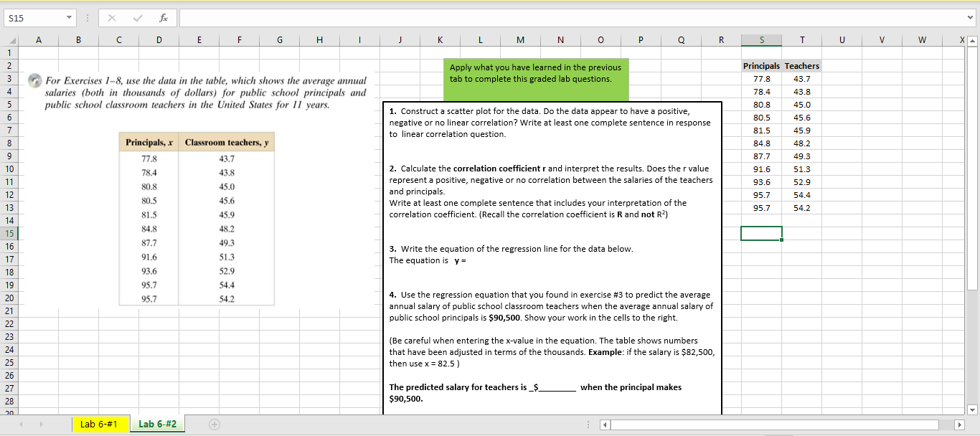Select column M header
The width and height of the screenshot is (980, 436).
coord(519,41)
